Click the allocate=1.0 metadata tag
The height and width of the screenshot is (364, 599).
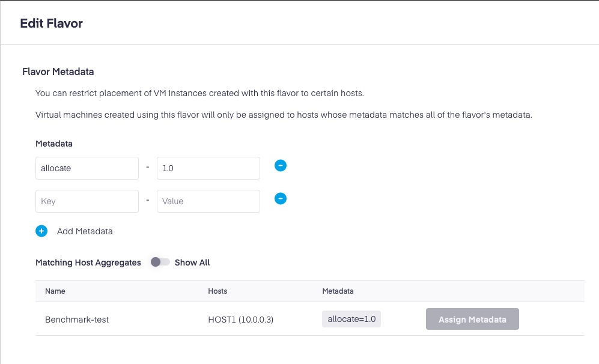(351, 319)
